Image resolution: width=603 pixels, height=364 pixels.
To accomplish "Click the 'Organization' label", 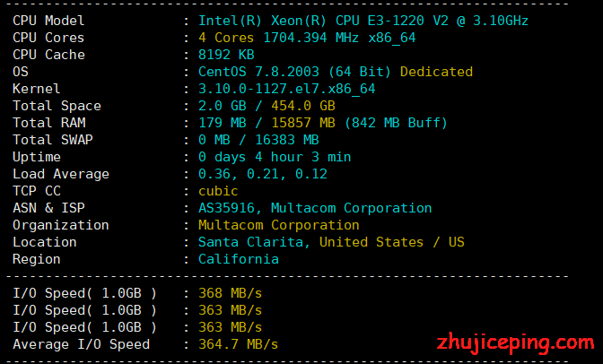I will coord(61,225).
